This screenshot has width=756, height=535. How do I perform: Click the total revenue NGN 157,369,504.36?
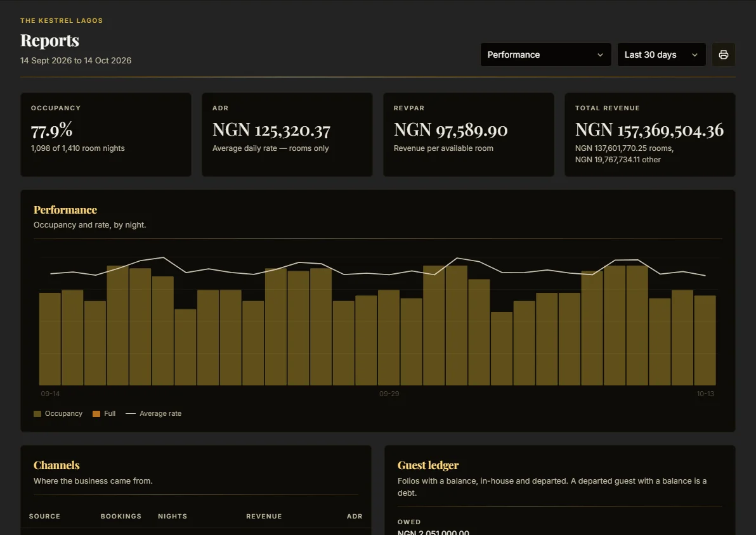(x=649, y=130)
